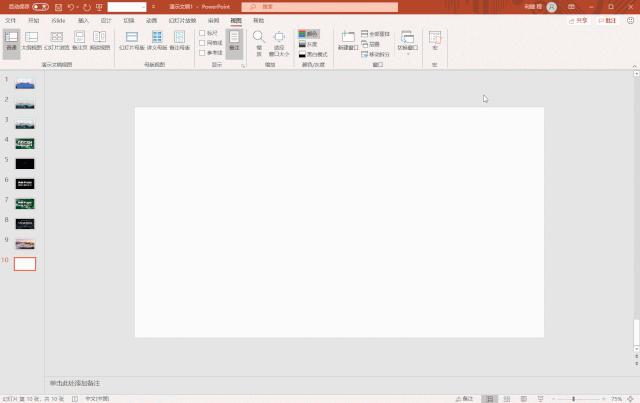Click Fit to Window (适应窗口大小)
640x403 pixels.
(x=280, y=40)
